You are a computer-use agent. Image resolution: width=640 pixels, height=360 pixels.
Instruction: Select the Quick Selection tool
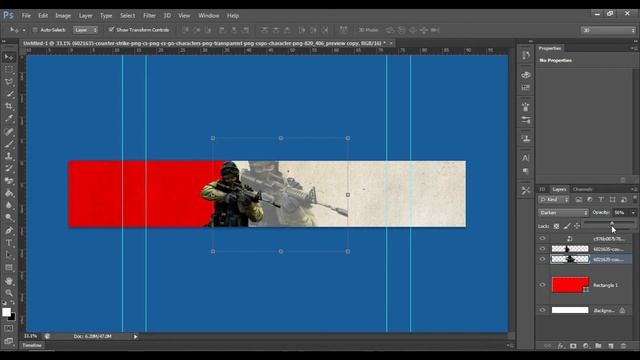tap(9, 94)
